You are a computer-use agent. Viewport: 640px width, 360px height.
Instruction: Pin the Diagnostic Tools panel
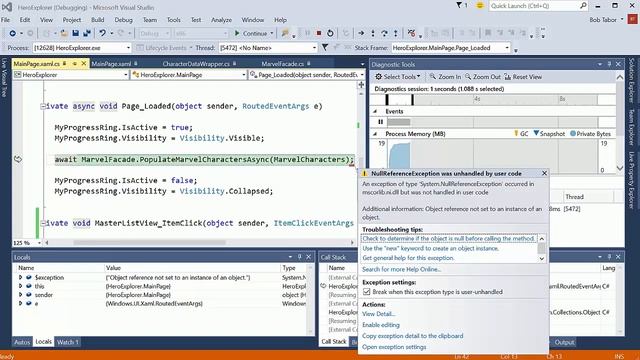(609, 64)
